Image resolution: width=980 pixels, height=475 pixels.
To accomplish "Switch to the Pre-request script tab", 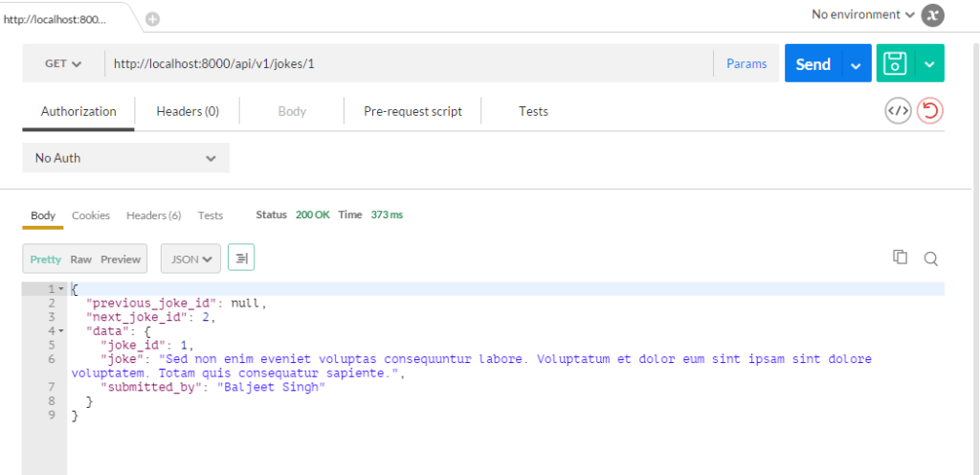I will [412, 111].
